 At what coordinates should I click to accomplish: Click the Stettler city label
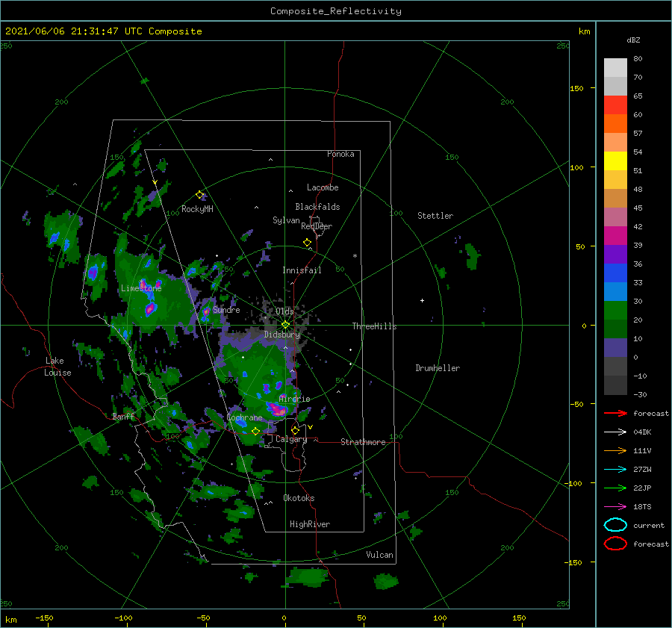tap(435, 216)
